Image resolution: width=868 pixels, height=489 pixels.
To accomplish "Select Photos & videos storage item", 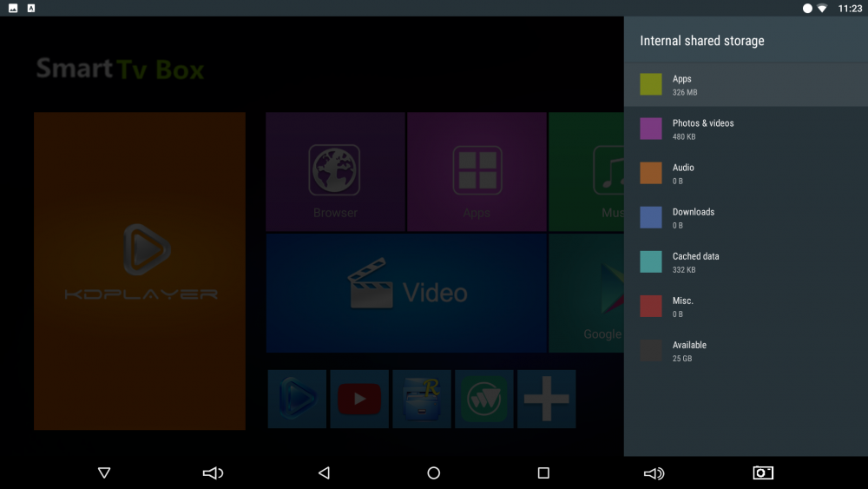I will tap(745, 129).
